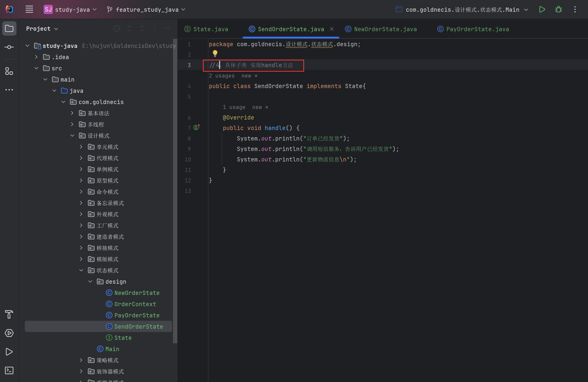Click line number 13 in the gutter

point(188,191)
